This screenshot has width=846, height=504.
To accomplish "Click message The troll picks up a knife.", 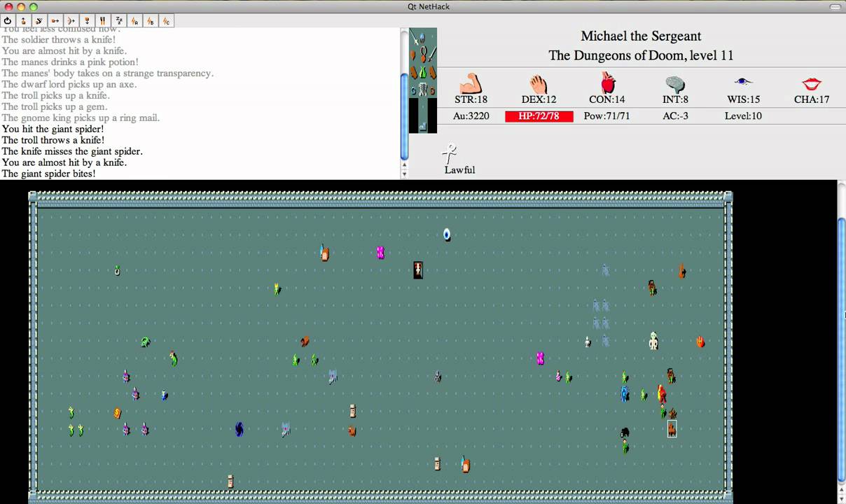I will [x=55, y=96].
